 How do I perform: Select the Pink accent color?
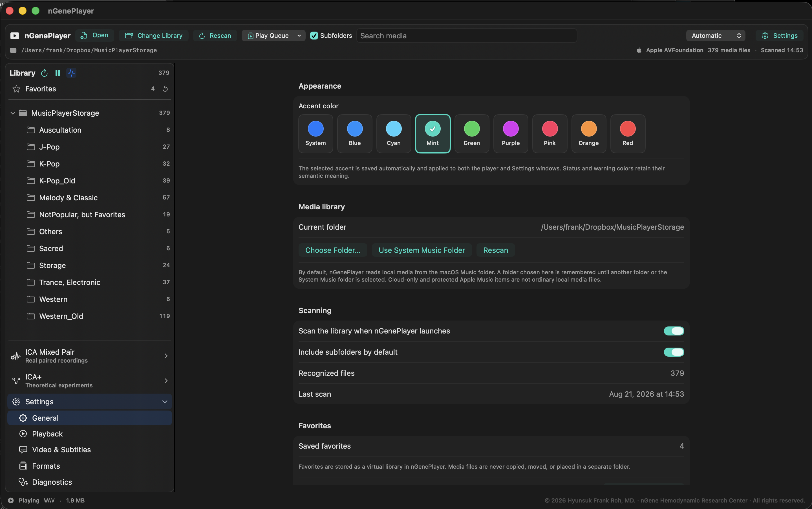pos(550,134)
